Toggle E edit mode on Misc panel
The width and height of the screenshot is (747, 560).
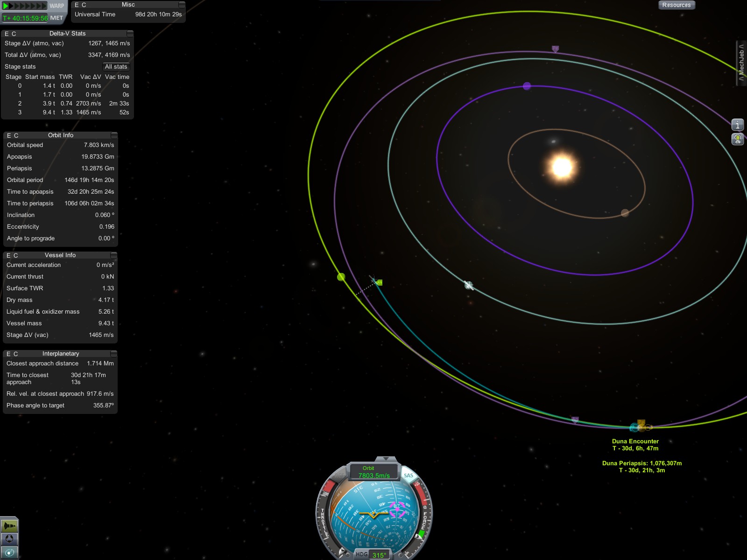(77, 5)
